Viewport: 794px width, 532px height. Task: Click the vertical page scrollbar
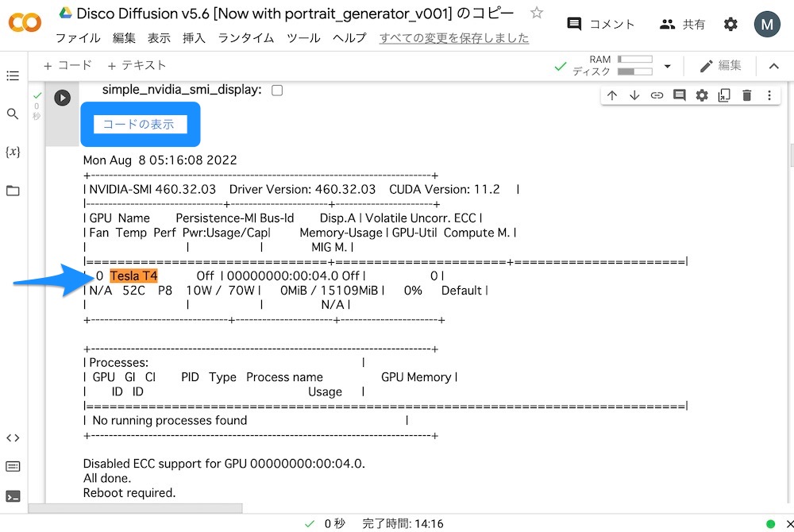click(792, 156)
